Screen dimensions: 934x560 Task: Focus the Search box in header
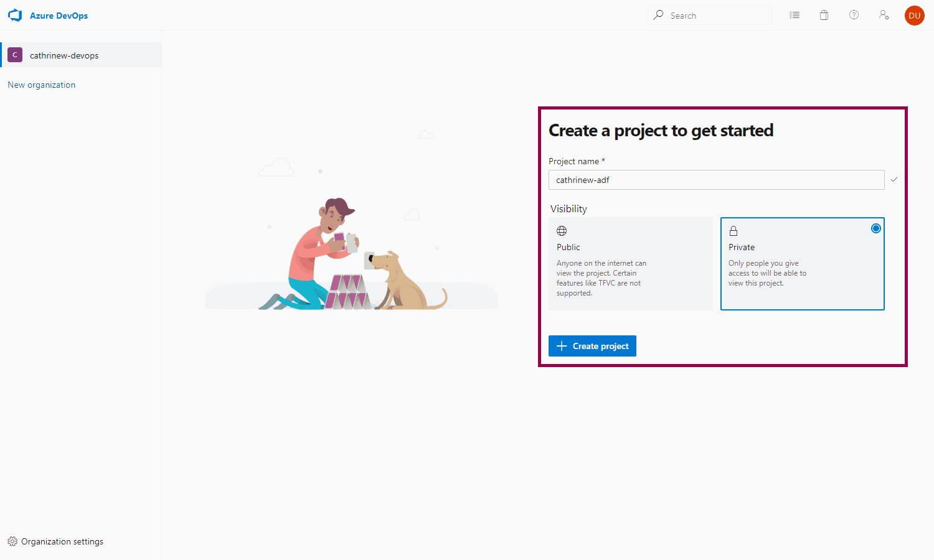[x=716, y=16]
